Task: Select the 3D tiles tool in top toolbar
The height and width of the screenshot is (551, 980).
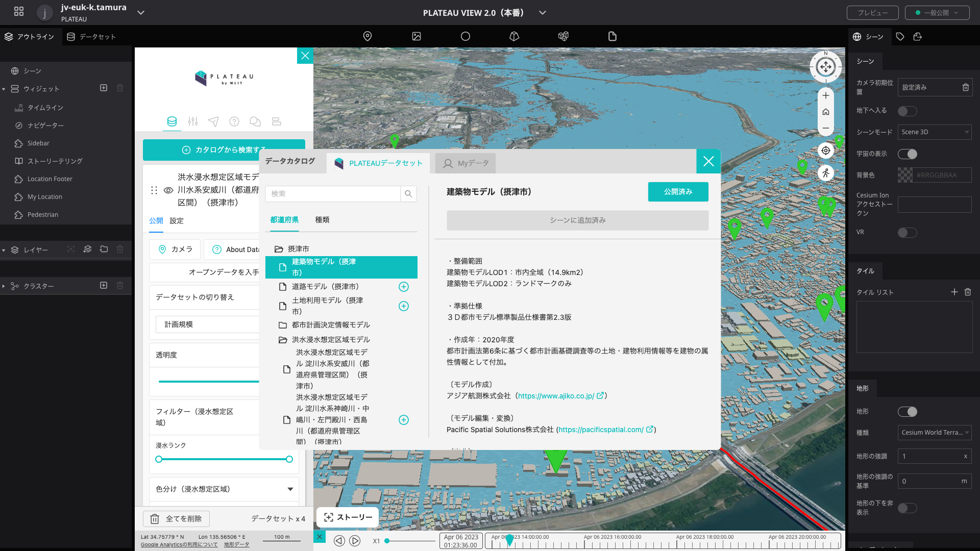Action: 563,36
